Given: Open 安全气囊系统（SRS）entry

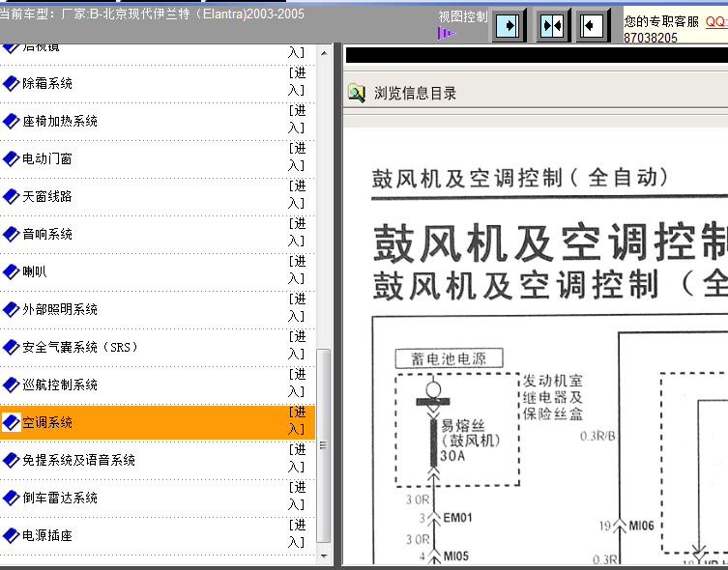Looking at the screenshot, I should tap(80, 347).
